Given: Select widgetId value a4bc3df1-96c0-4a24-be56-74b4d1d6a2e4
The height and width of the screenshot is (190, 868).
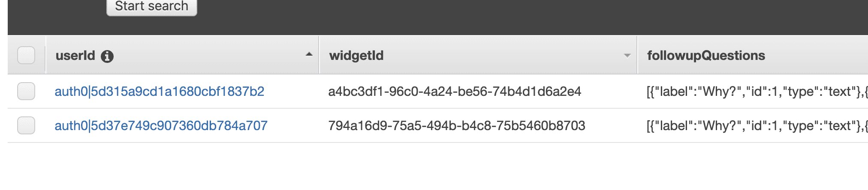Looking at the screenshot, I should pyautogui.click(x=455, y=91).
